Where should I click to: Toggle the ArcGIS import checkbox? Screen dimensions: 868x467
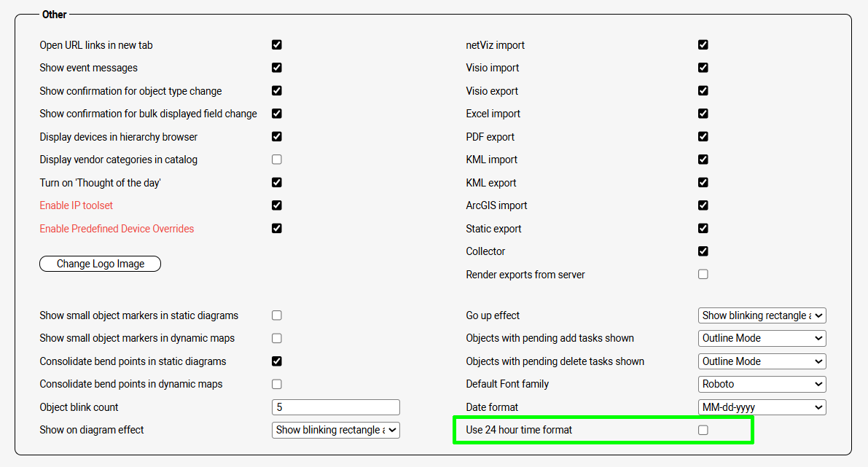click(x=703, y=205)
